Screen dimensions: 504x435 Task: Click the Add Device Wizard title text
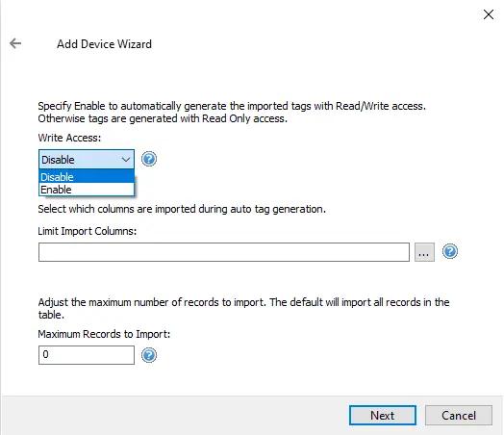tap(104, 43)
